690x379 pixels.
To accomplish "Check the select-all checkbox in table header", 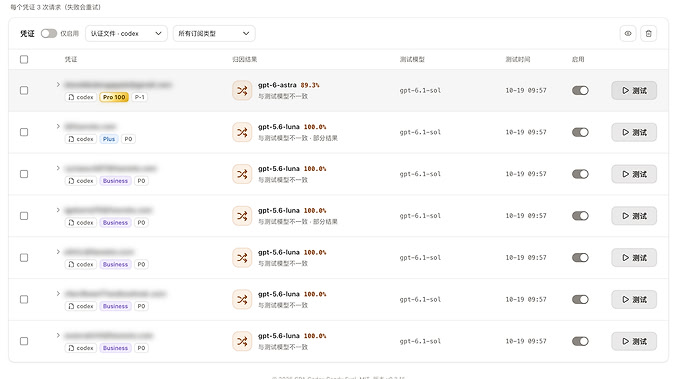I will click(x=24, y=59).
